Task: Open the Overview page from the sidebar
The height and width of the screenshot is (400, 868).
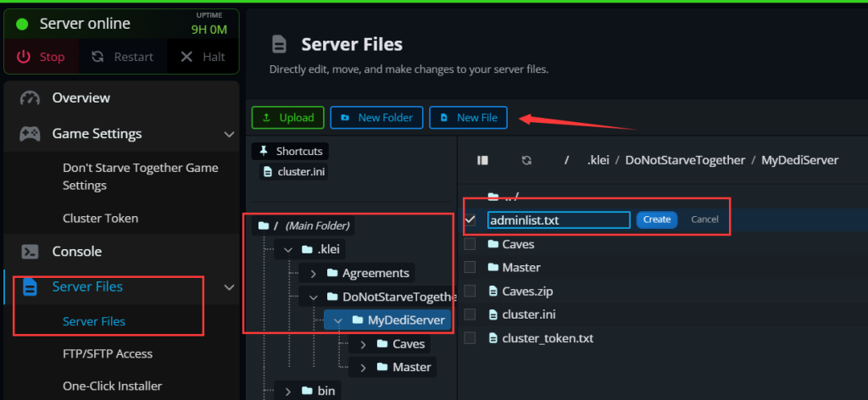Action: [x=81, y=97]
